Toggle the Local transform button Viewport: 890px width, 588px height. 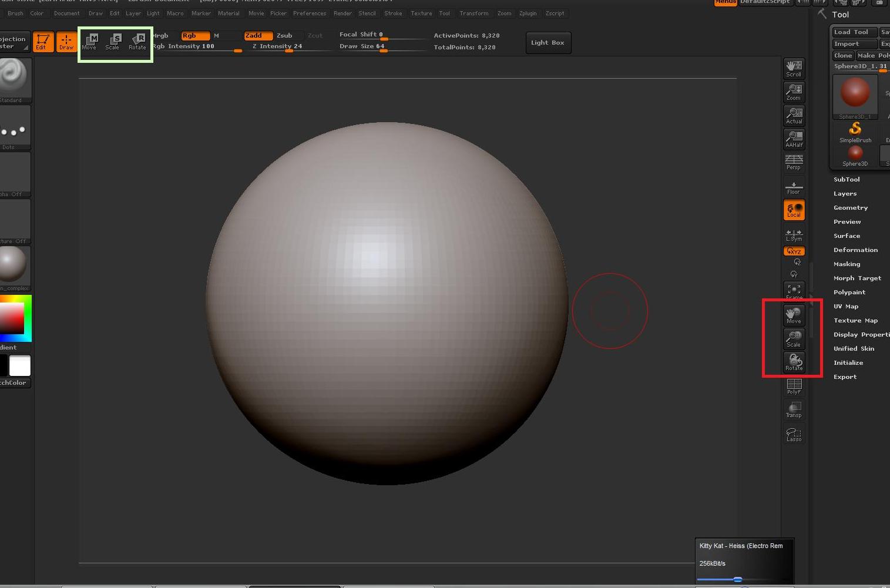click(x=794, y=210)
